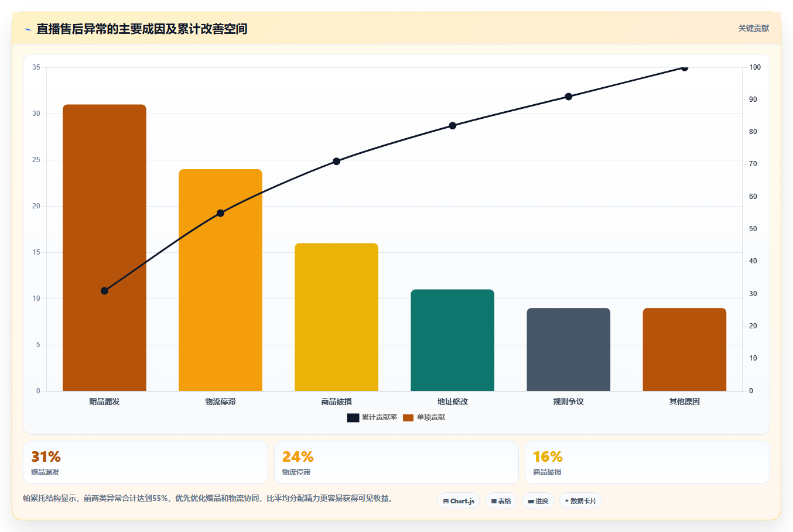Click the grey 规则争议 bar
Viewport: 793px width, 532px height.
point(568,349)
